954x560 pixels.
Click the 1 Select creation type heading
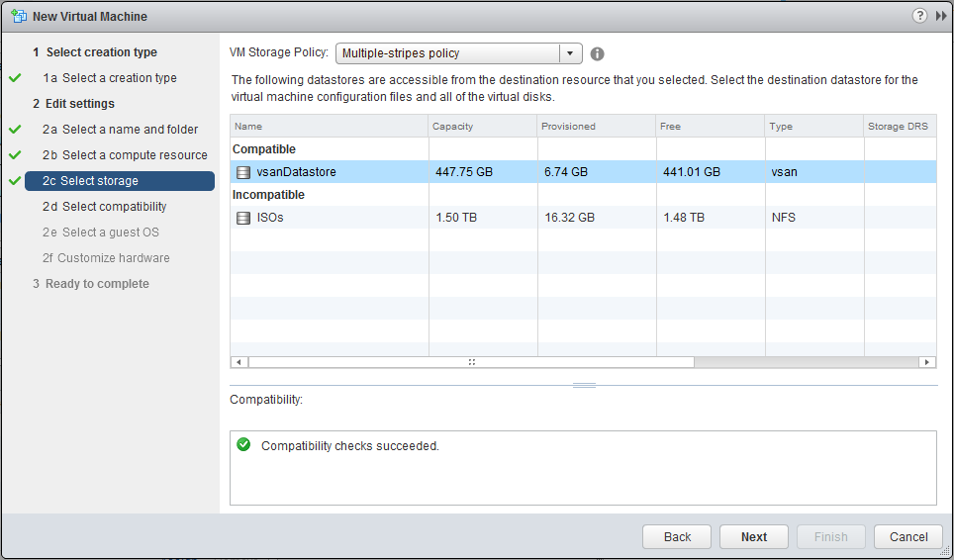tap(95, 52)
